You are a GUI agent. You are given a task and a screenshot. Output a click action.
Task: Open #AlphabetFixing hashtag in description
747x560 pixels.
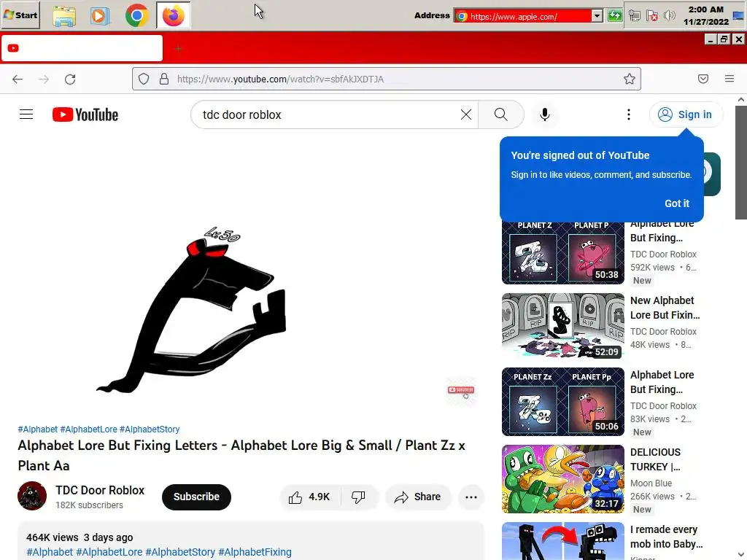[x=255, y=552]
